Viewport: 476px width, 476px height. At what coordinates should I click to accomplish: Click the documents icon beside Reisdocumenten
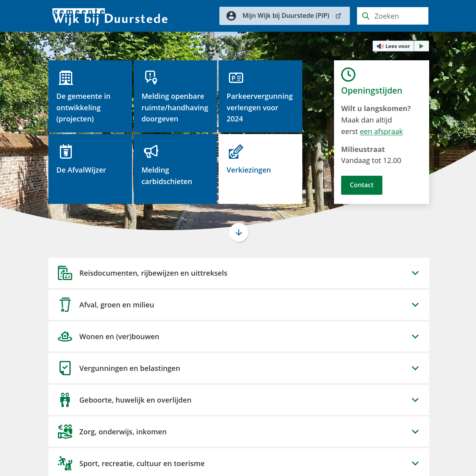(x=65, y=273)
